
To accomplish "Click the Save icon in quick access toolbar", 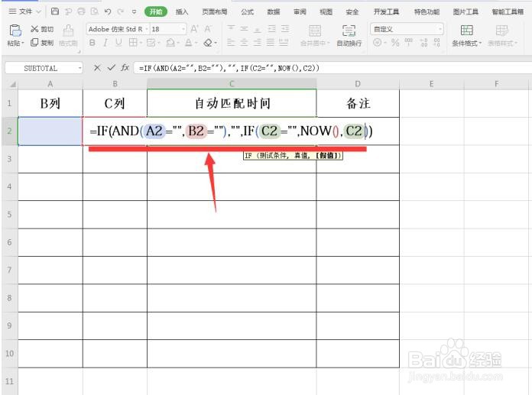I will pos(54,11).
